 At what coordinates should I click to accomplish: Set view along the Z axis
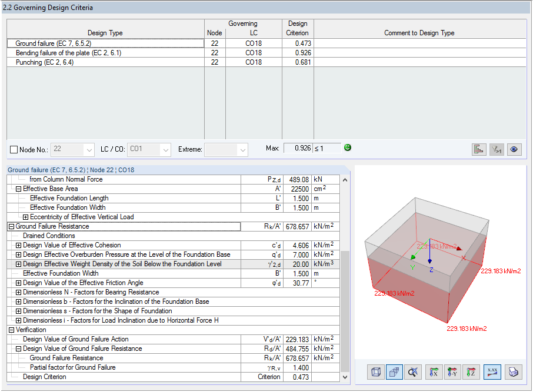[x=471, y=371]
